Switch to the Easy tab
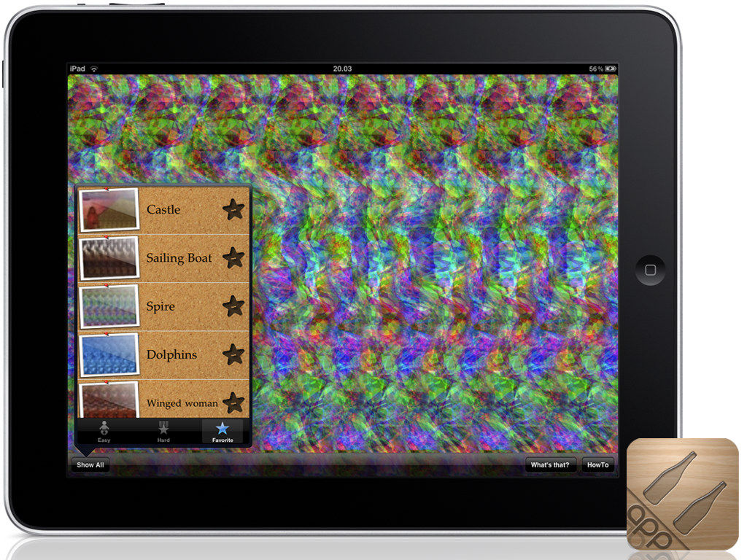 tap(104, 432)
